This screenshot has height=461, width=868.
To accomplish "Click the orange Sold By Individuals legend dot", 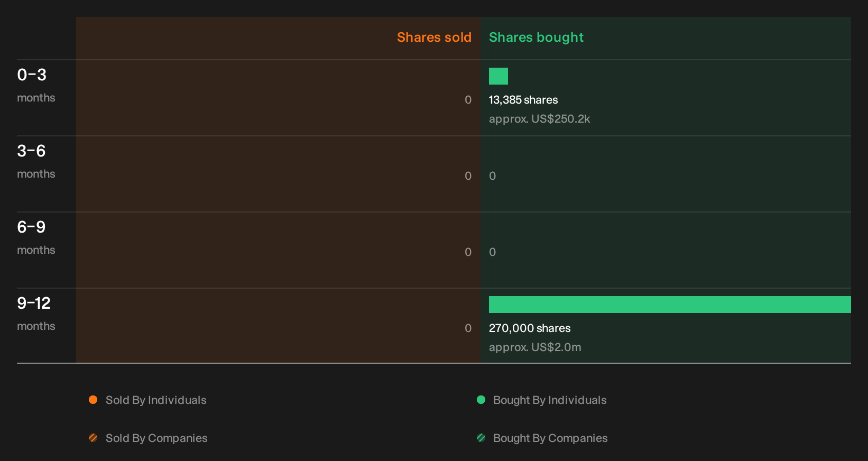I will [x=93, y=400].
